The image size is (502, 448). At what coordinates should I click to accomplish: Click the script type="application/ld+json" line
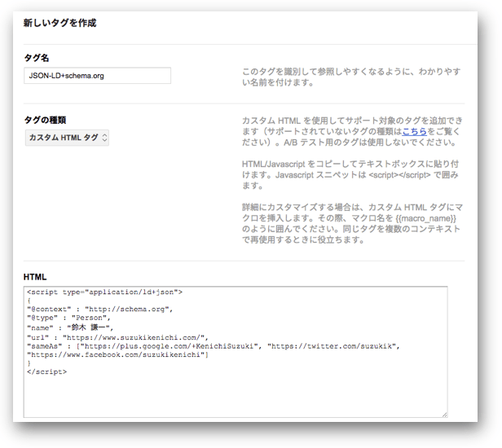pos(104,292)
